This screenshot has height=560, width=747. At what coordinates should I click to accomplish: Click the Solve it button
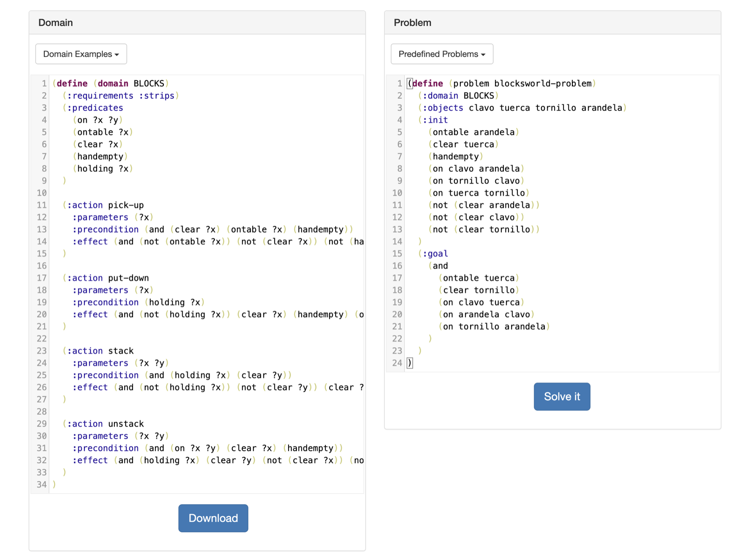coord(562,397)
